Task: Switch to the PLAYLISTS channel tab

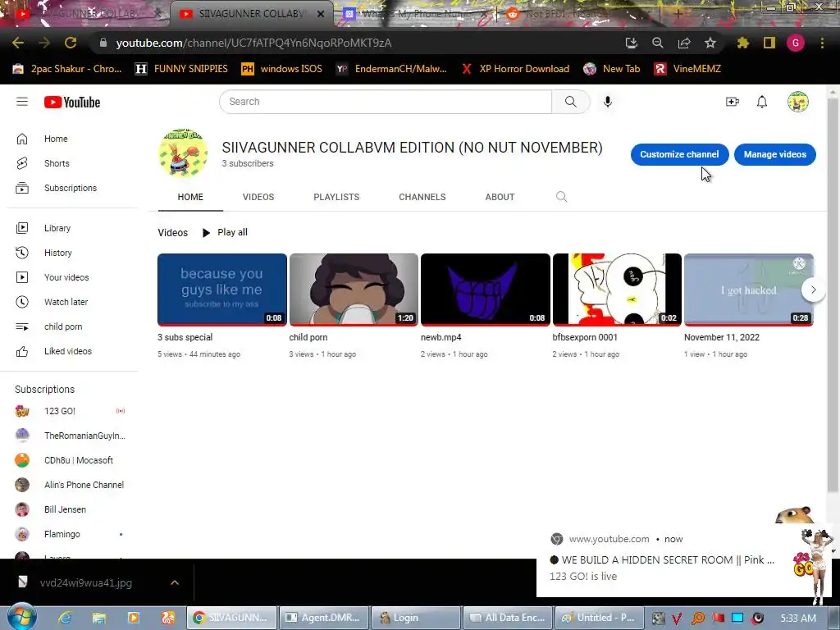Action: pyautogui.click(x=336, y=197)
